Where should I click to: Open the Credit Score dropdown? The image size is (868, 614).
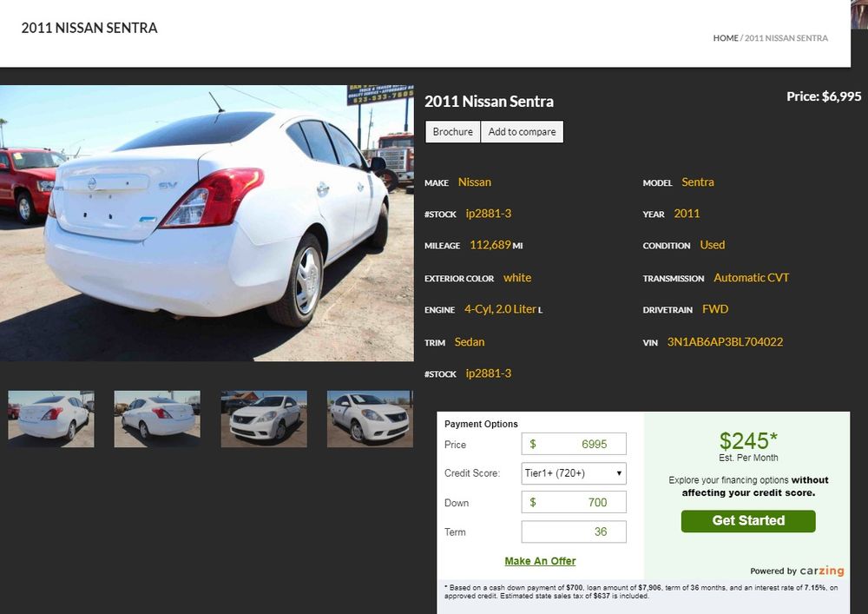(574, 473)
